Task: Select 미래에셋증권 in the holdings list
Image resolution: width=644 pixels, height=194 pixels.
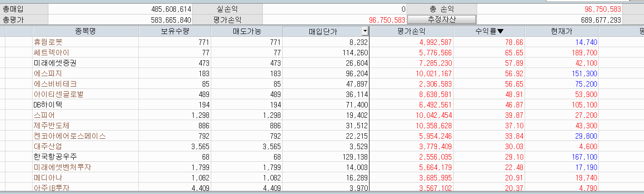Action: (55, 63)
